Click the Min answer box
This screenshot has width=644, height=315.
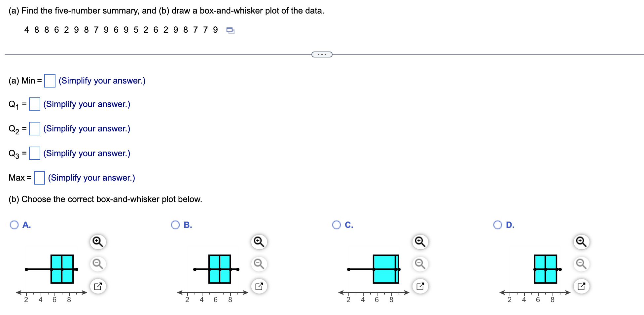49,80
